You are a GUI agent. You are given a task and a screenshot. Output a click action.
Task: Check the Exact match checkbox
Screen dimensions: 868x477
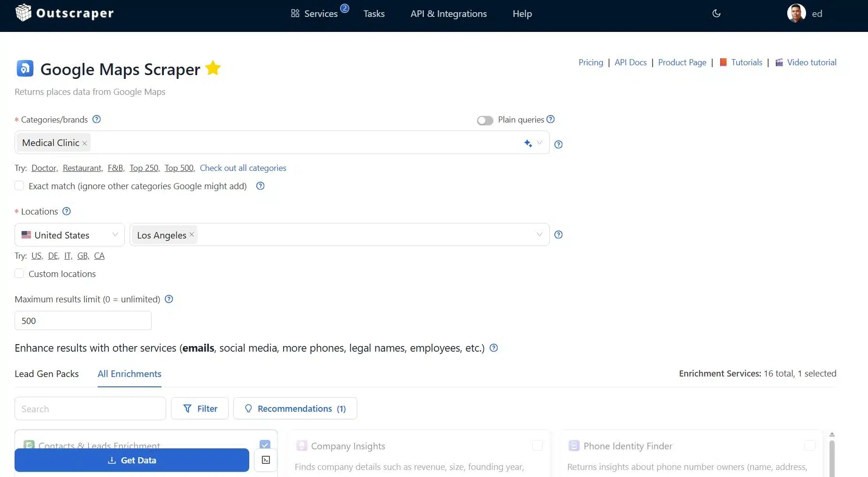coord(19,186)
